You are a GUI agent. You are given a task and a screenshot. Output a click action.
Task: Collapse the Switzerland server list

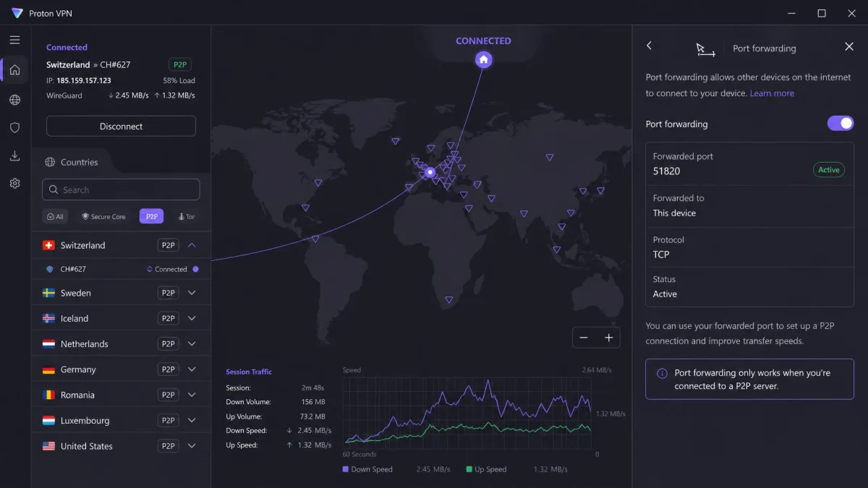click(192, 245)
